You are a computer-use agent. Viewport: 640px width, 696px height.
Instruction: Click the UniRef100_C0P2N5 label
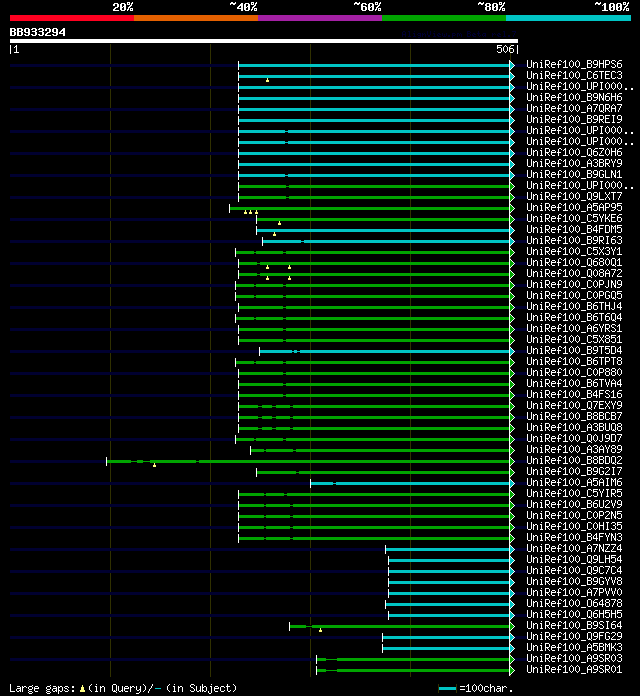pos(574,515)
